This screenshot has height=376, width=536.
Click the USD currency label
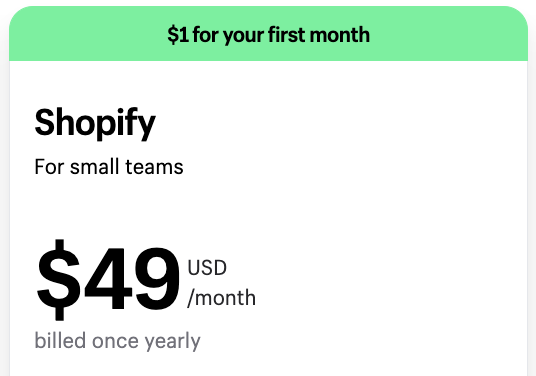click(x=207, y=268)
